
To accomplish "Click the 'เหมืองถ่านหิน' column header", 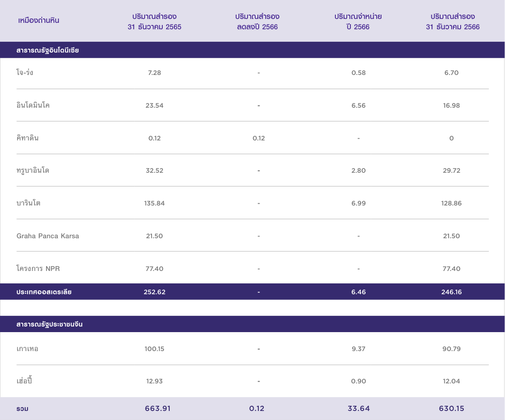I will click(39, 21).
